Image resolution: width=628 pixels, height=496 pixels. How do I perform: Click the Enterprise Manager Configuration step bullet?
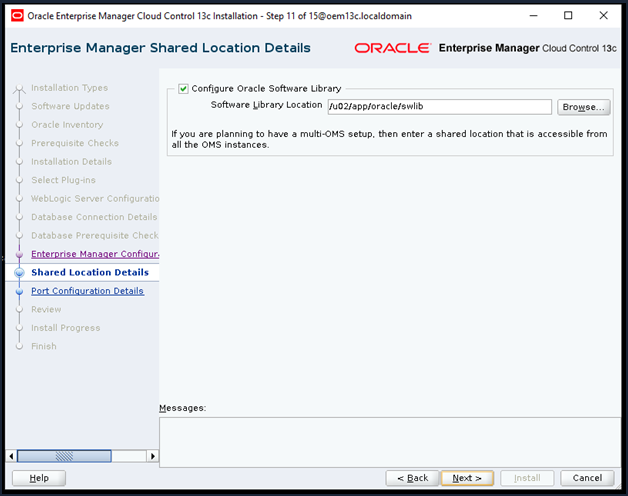coord(19,254)
